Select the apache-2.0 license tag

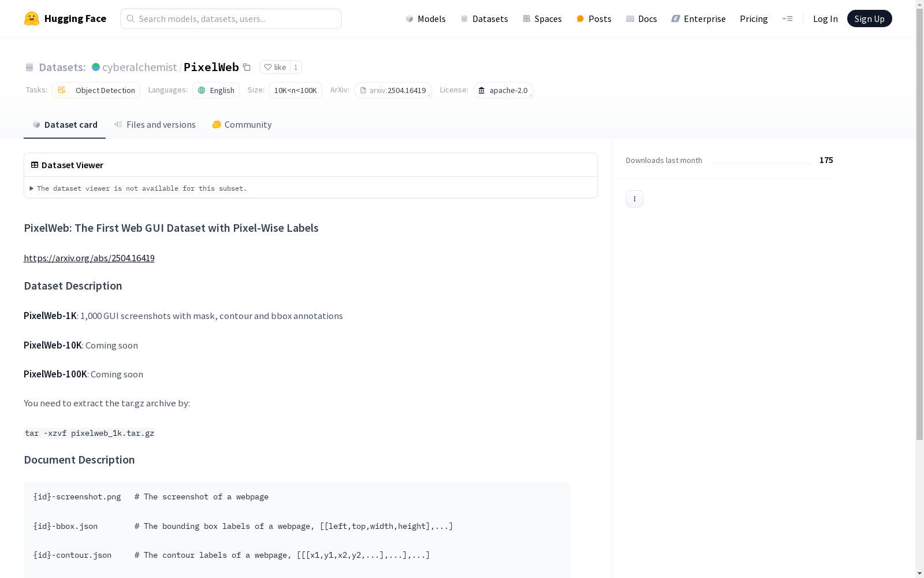tap(503, 90)
